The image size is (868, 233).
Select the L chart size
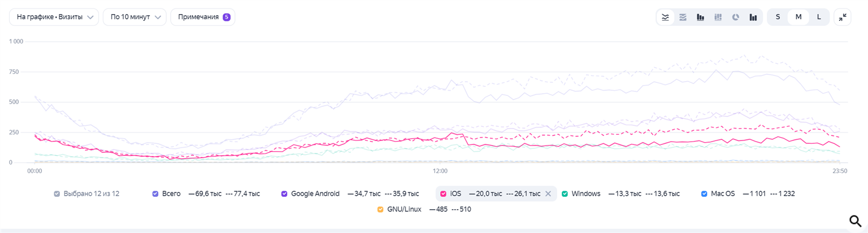point(819,17)
